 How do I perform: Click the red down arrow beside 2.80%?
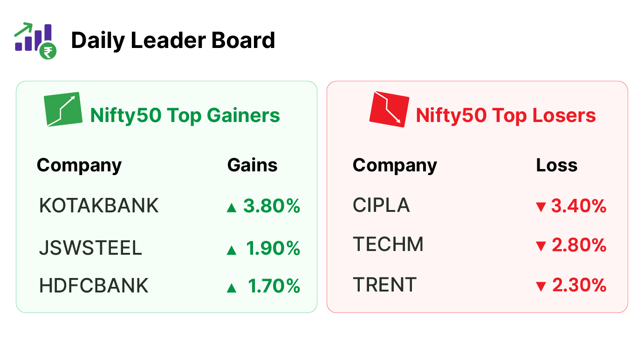[541, 246]
